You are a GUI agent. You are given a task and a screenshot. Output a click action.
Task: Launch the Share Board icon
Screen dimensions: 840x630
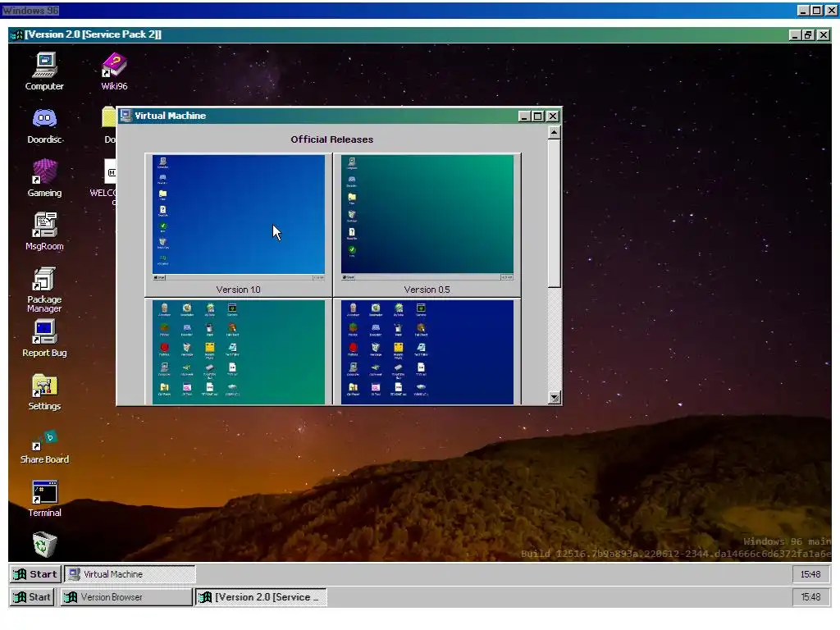tap(44, 445)
